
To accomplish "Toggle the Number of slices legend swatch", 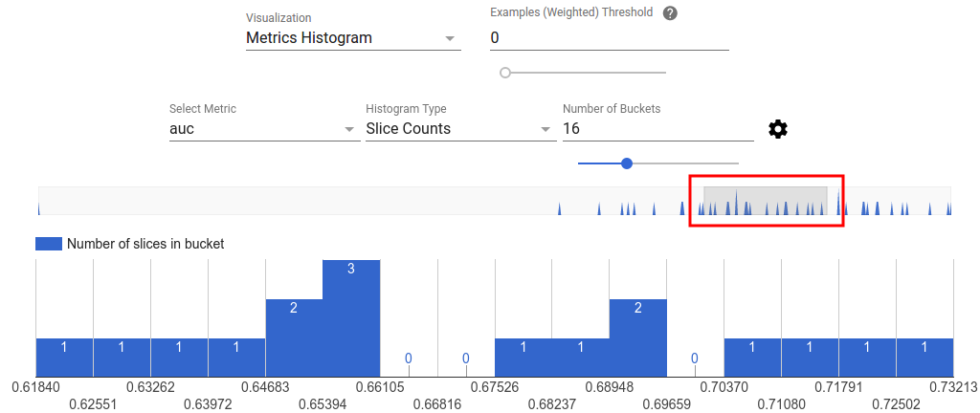I will click(x=49, y=244).
